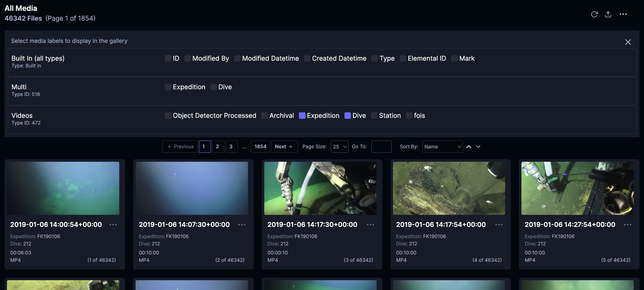
Task: Sort gallery in ascending order arrow
Action: (468, 146)
